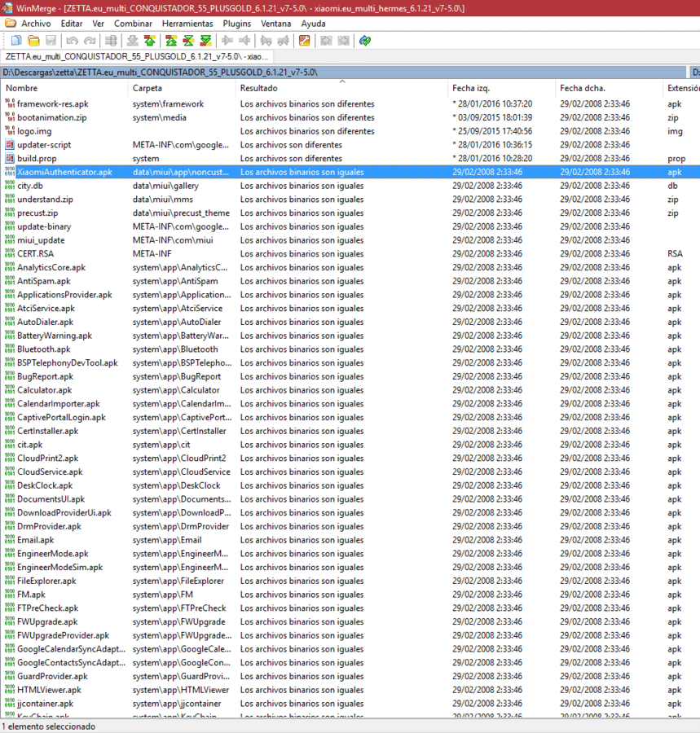Jump to the current difference icon

click(188, 41)
